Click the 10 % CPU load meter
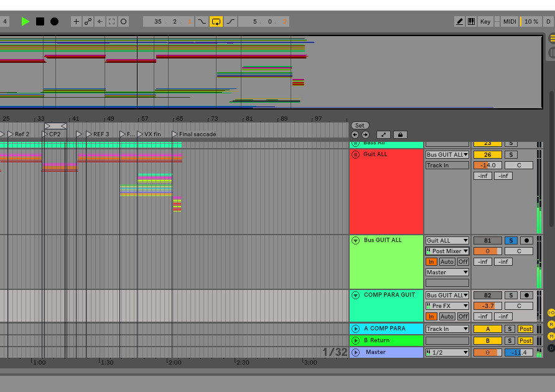The height and width of the screenshot is (392, 555). (x=531, y=22)
